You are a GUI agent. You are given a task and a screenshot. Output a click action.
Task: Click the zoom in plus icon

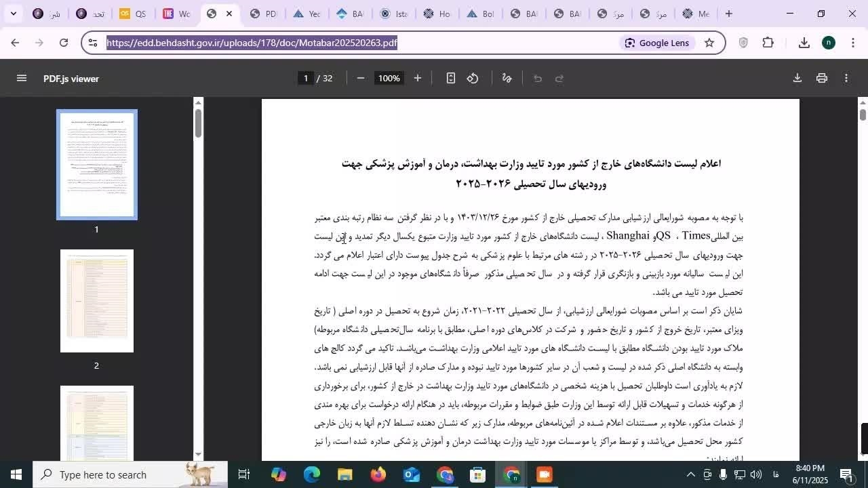click(x=418, y=78)
